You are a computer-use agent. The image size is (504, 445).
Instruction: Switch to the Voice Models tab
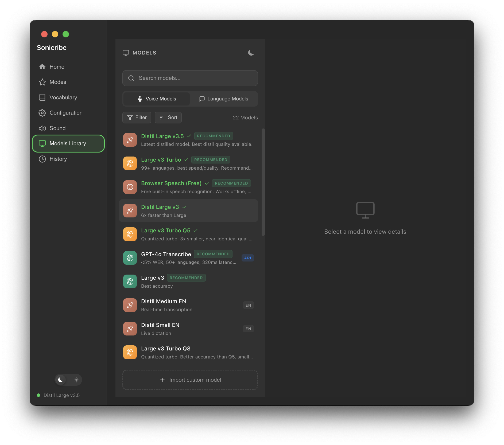pyautogui.click(x=157, y=99)
